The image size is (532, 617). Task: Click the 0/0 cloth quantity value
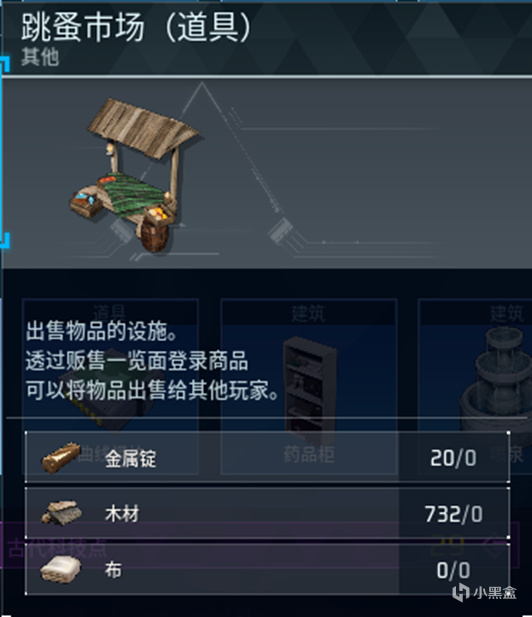point(453,570)
